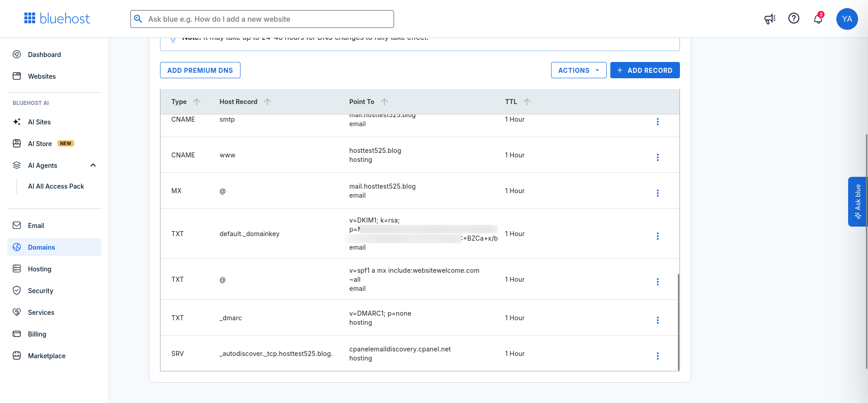Click the Marketplace storefront icon

click(17, 356)
